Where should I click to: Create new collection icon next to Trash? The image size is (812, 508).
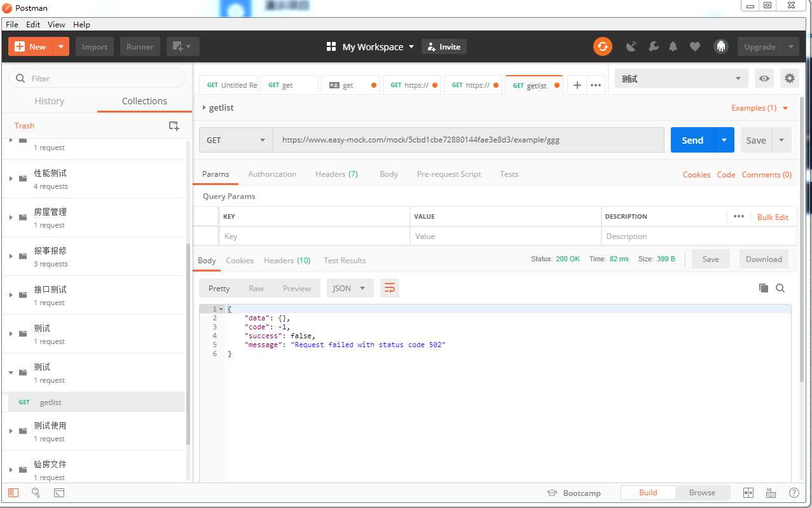[174, 126]
